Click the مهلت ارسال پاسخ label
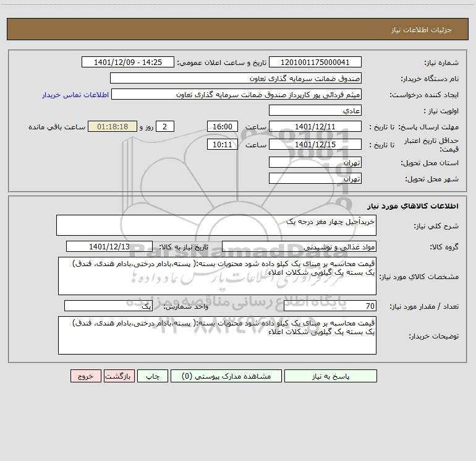This screenshot has width=476, height=461. [428, 127]
